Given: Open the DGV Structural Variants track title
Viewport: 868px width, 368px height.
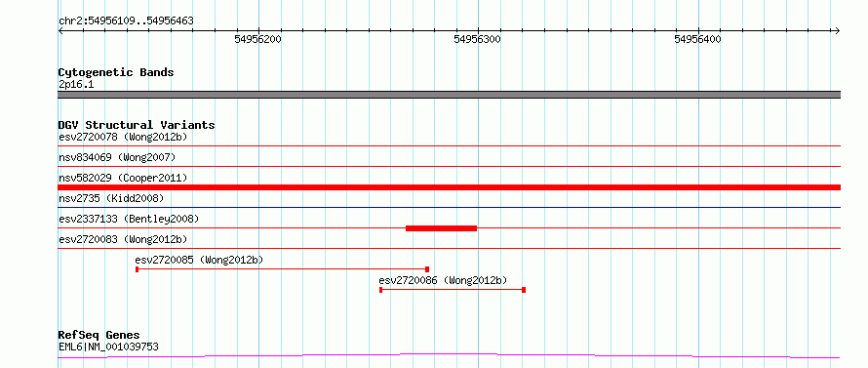Looking at the screenshot, I should point(137,125).
